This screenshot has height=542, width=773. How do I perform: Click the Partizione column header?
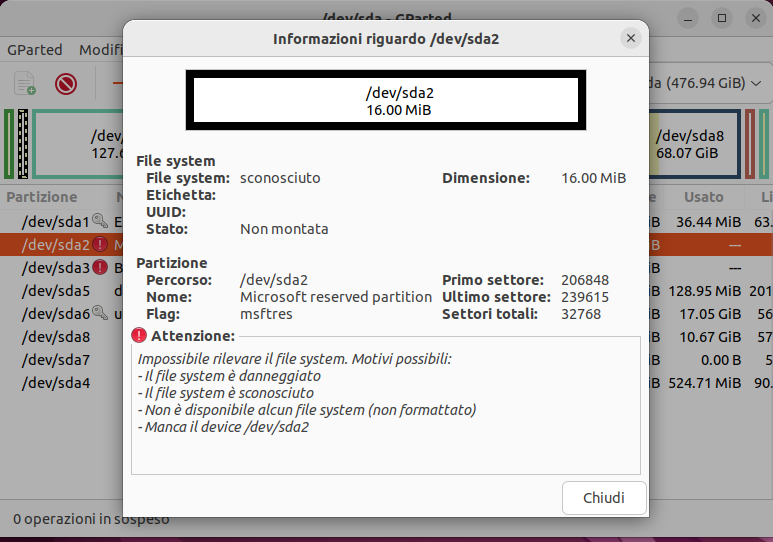pos(42,197)
